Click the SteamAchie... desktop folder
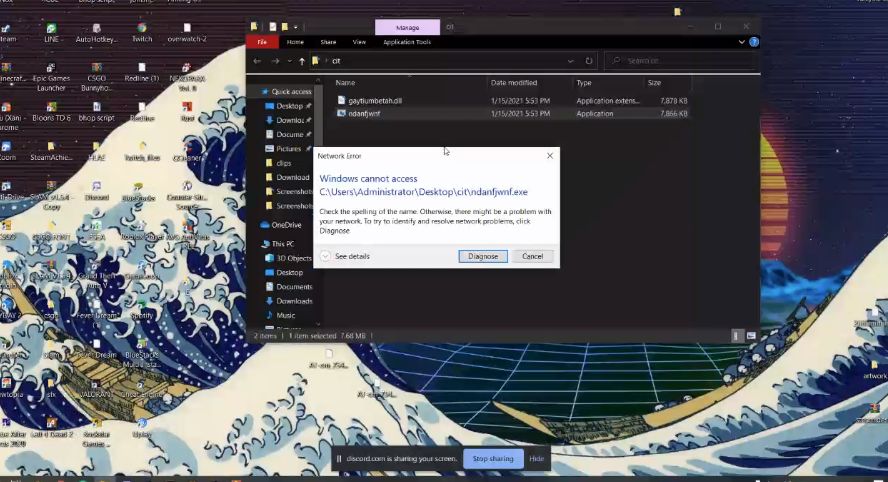Viewport: 888px width, 482px height. (x=51, y=152)
